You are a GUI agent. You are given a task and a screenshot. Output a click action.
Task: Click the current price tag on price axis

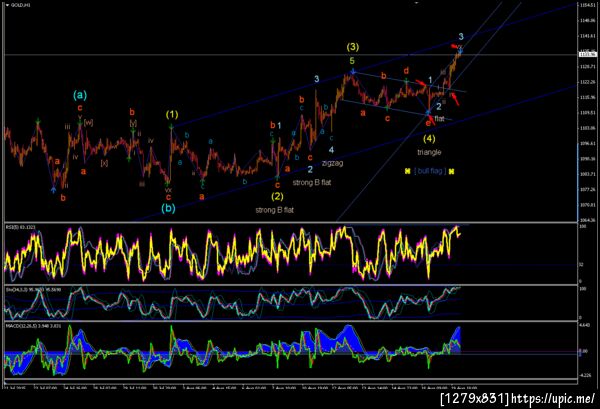tap(588, 55)
